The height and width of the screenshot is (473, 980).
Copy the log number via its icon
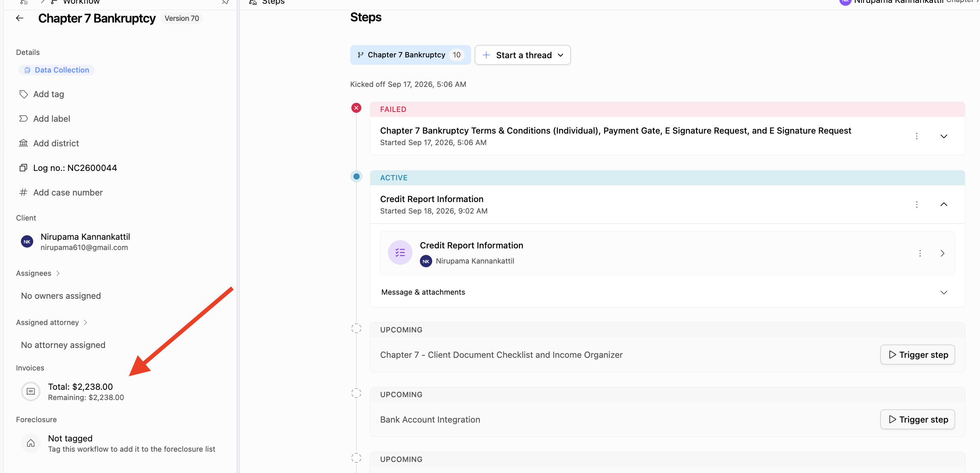coord(24,168)
